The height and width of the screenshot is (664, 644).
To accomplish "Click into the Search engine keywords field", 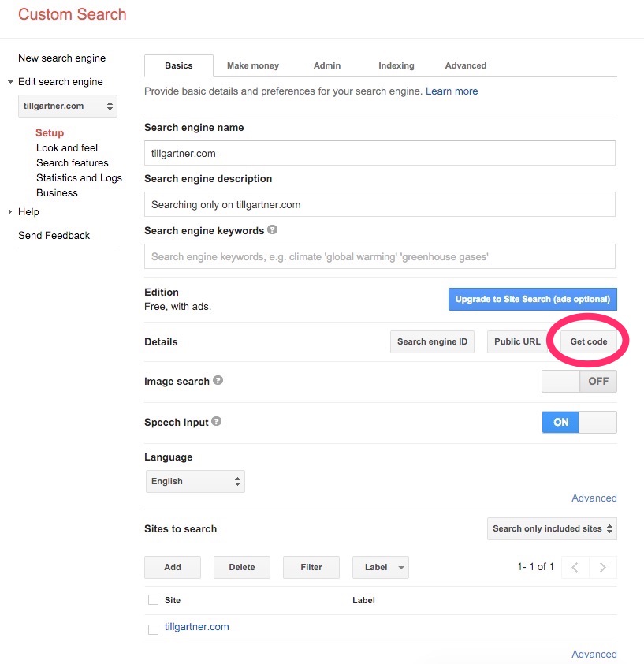I will click(x=379, y=256).
